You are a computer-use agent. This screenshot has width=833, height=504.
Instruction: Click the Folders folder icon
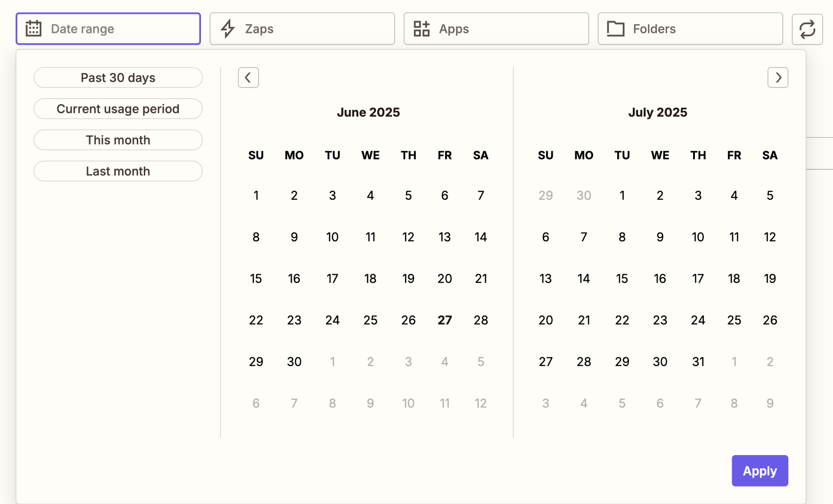[616, 29]
